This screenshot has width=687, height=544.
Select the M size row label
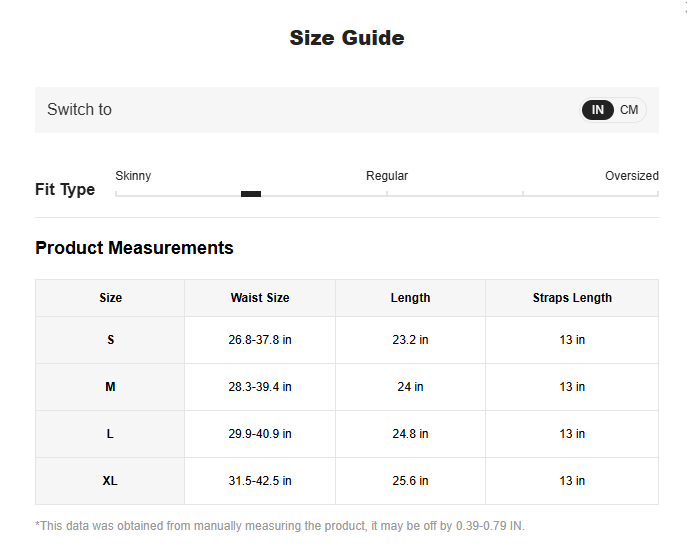110,387
